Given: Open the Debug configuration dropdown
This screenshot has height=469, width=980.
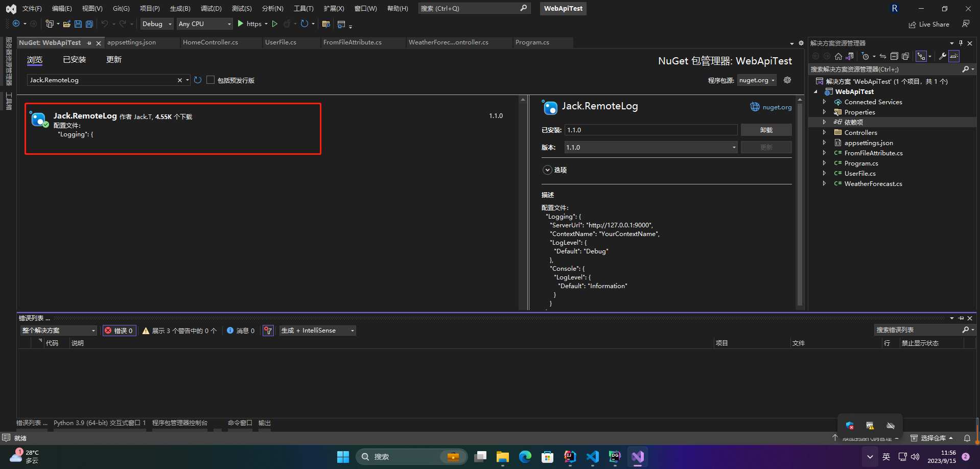Looking at the screenshot, I should (x=157, y=24).
